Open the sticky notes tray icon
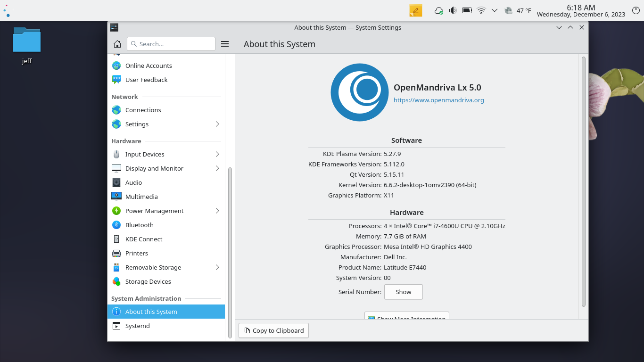 pos(415,10)
